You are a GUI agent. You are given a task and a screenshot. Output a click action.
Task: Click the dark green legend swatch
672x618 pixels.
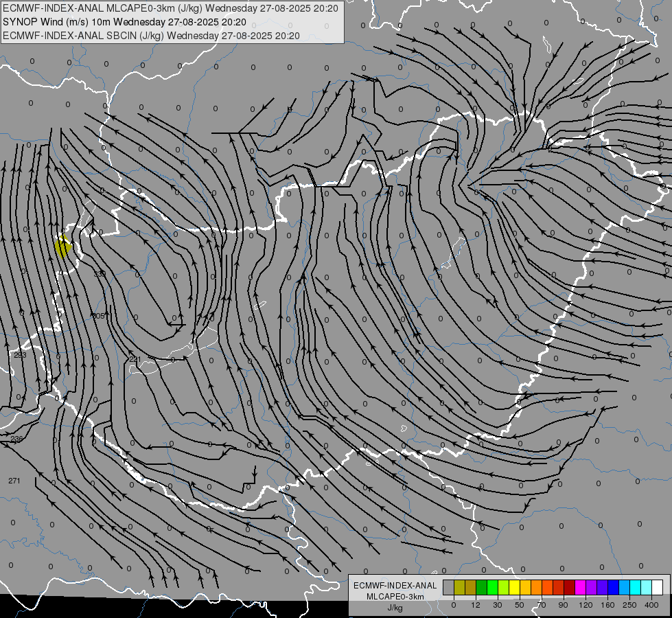(481, 587)
